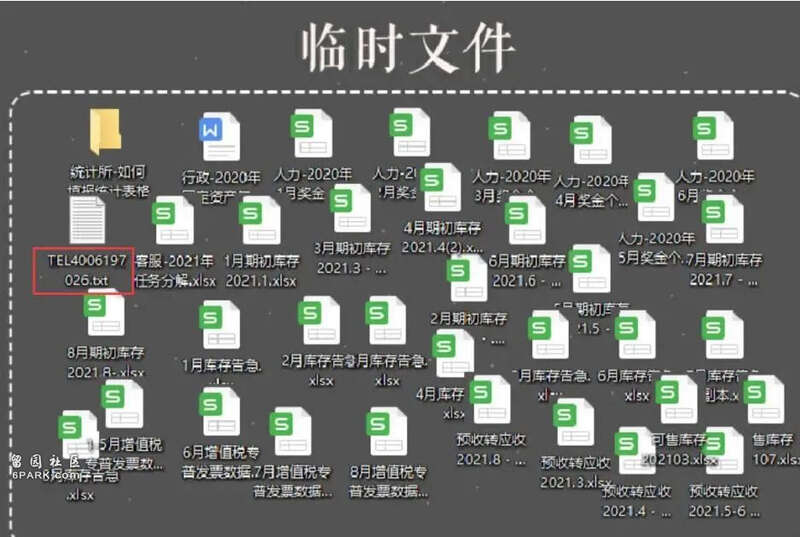Click the 7月增值税专普发票数据 spreadsheet icon

point(291,431)
